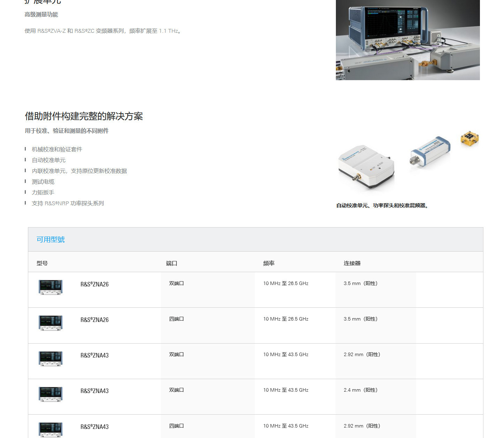Open the R&S ZNA26 四端口 model link
Screen dimensions: 504x438
[95, 320]
